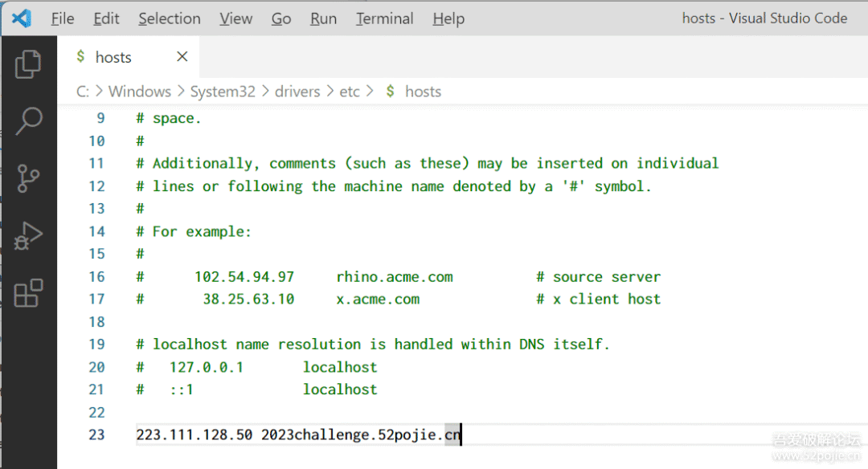Click 'localhost' on line 21
This screenshot has height=469, width=868.
point(340,389)
